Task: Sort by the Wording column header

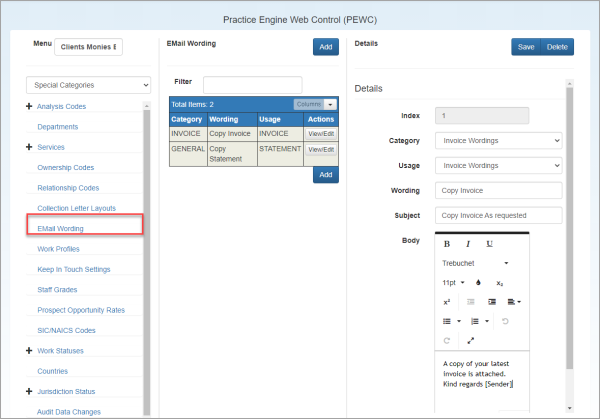Action: click(x=233, y=119)
